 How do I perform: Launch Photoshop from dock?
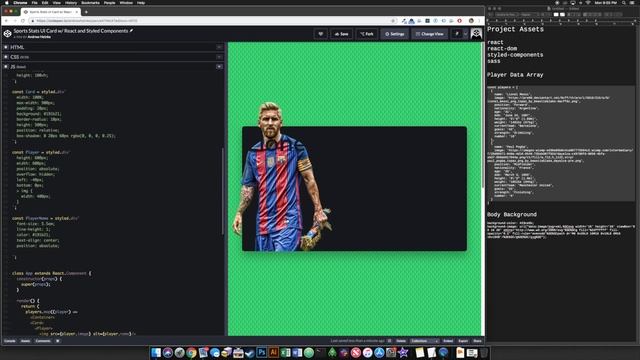coord(262,353)
